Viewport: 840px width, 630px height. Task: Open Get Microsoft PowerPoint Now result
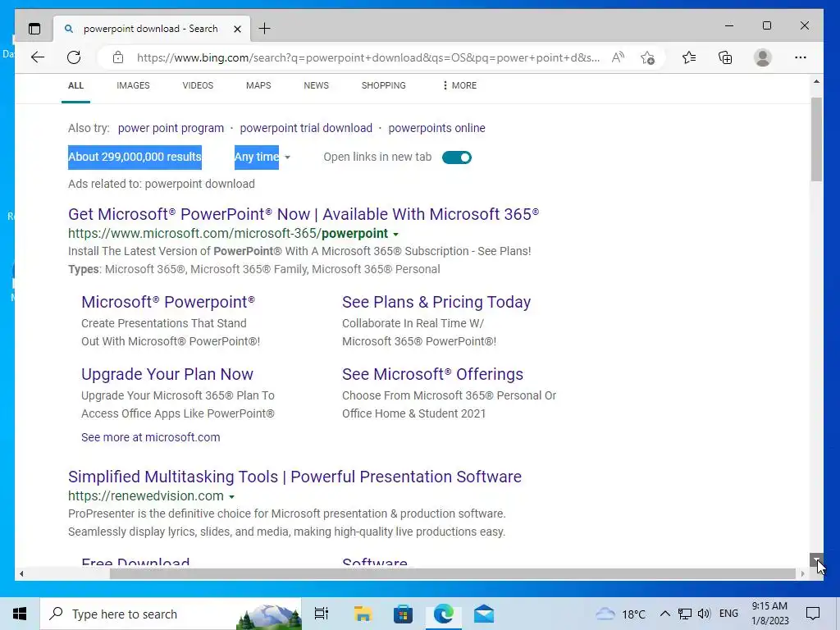304,214
